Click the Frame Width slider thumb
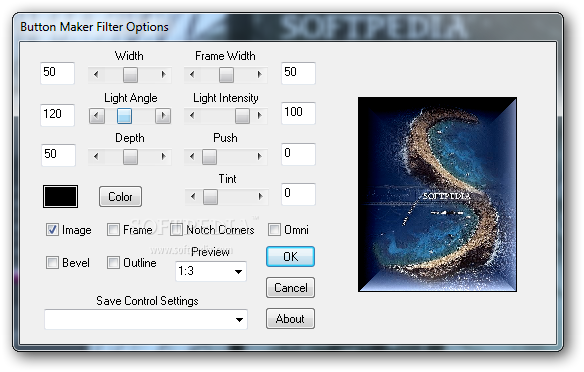Viewport: 584px width, 372px height. pyautogui.click(x=226, y=74)
